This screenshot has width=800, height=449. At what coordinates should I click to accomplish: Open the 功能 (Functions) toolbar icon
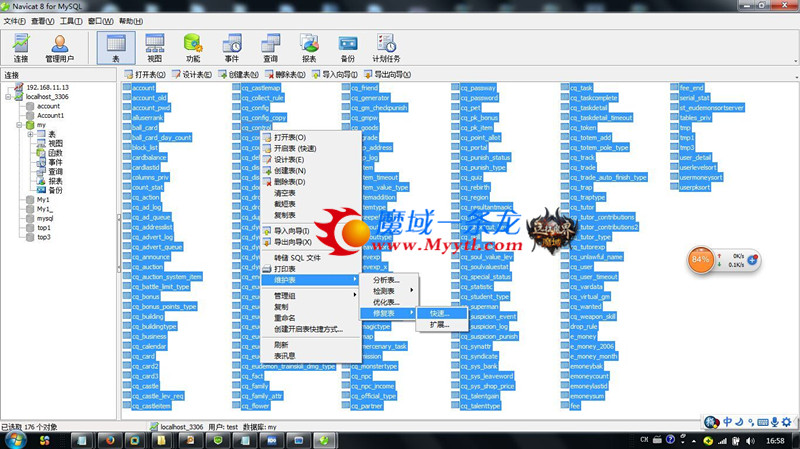pyautogui.click(x=193, y=48)
